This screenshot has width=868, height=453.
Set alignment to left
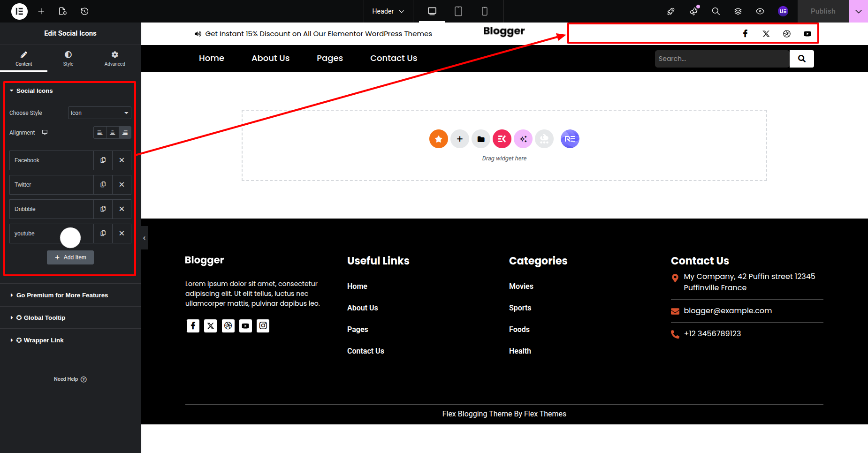point(100,133)
